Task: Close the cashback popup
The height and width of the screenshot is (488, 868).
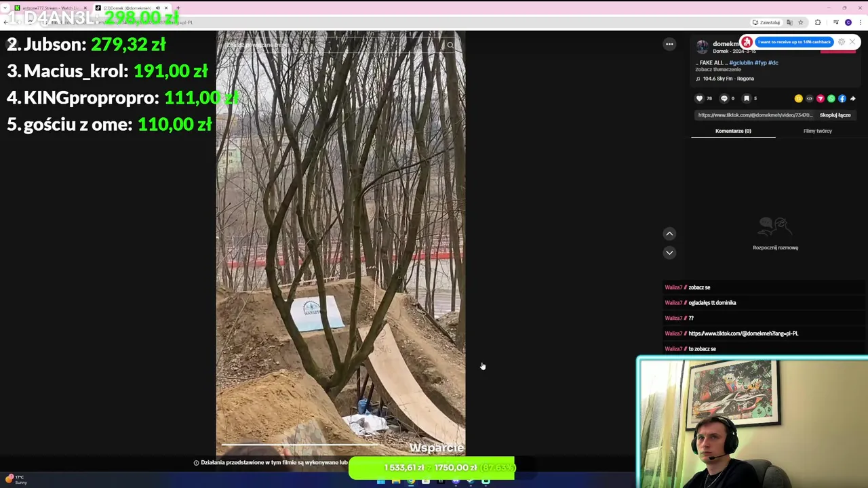Action: pyautogui.click(x=852, y=42)
